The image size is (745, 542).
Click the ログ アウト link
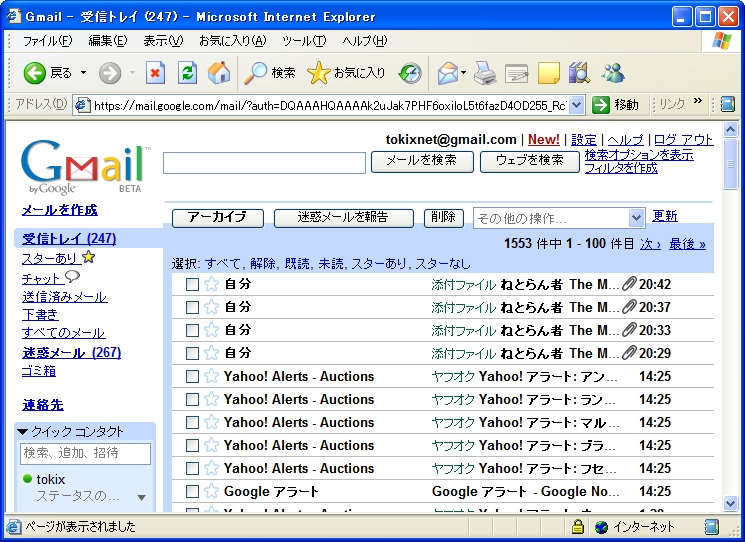pyautogui.click(x=683, y=140)
